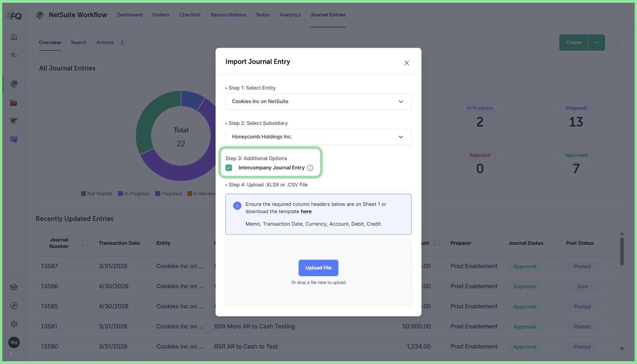Download the template via 'here' link
Image resolution: width=637 pixels, height=364 pixels.
tap(306, 211)
